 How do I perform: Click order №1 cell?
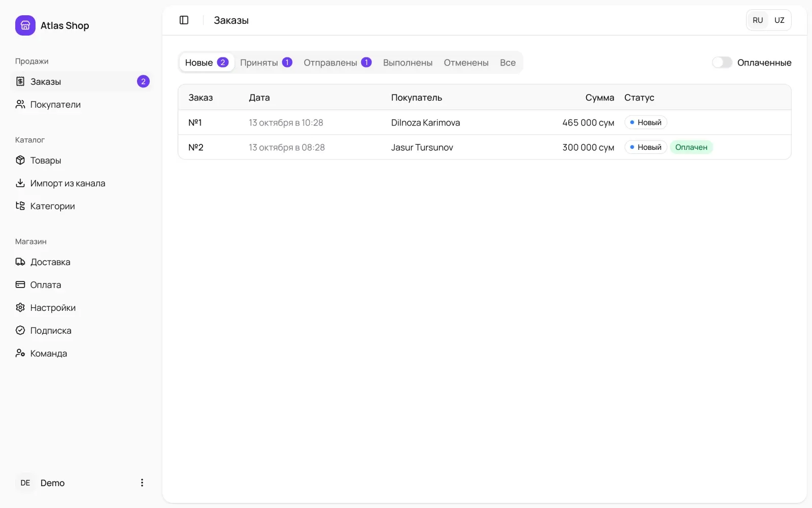coord(195,122)
